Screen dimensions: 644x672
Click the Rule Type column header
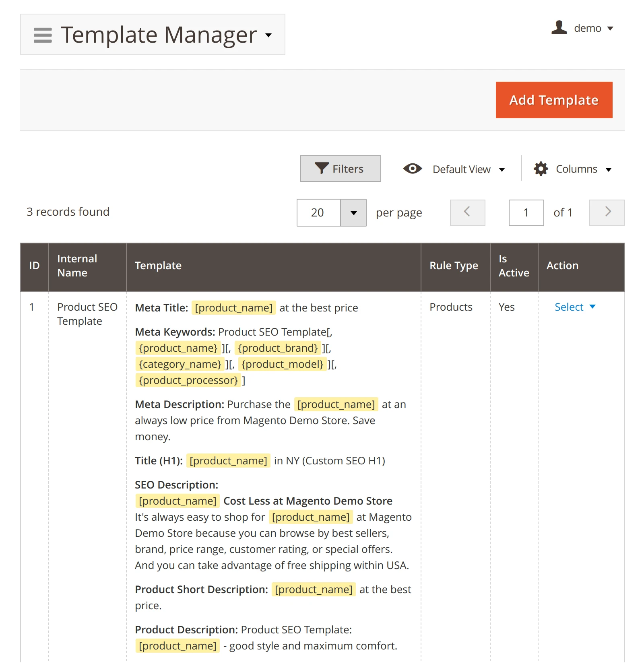[453, 266]
